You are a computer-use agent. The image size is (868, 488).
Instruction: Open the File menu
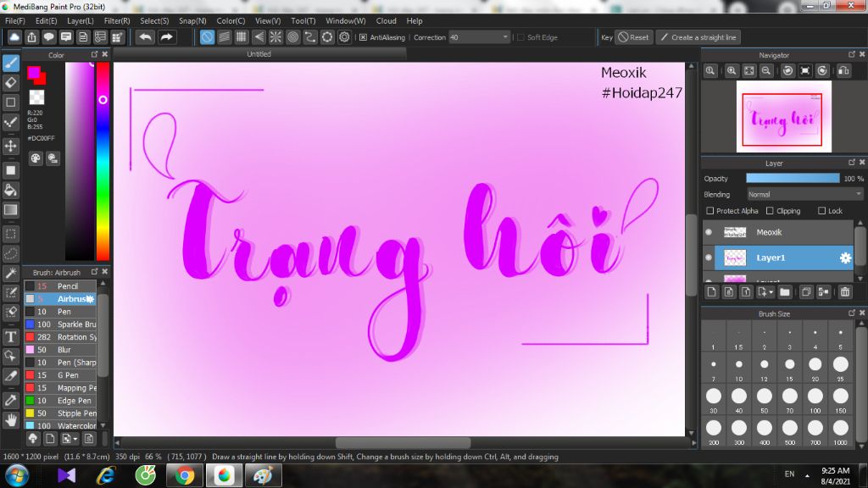(15, 20)
